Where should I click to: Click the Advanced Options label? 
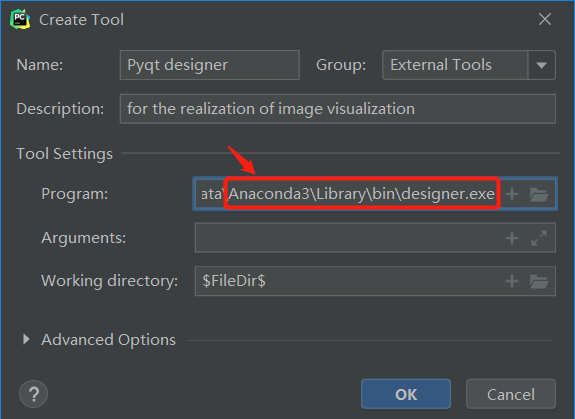(109, 340)
